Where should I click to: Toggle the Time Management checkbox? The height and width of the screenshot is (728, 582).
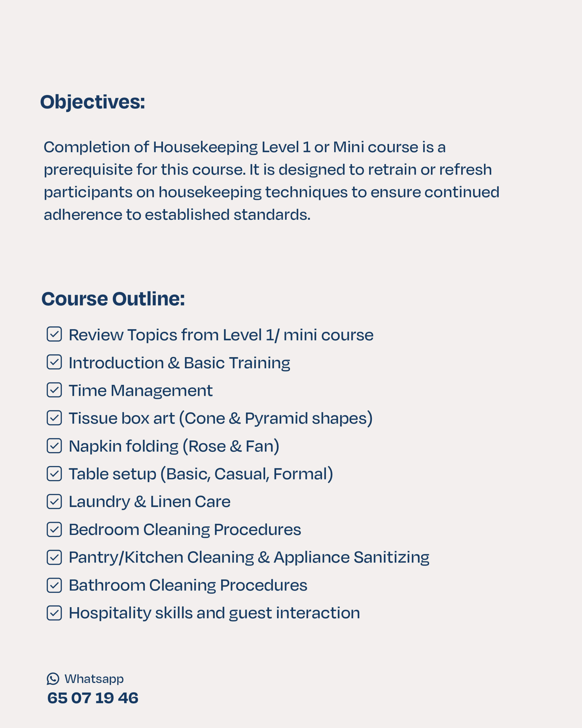coord(54,390)
